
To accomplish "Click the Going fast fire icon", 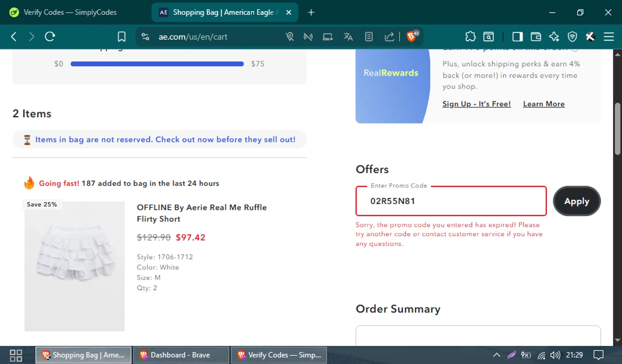I will pos(29,183).
